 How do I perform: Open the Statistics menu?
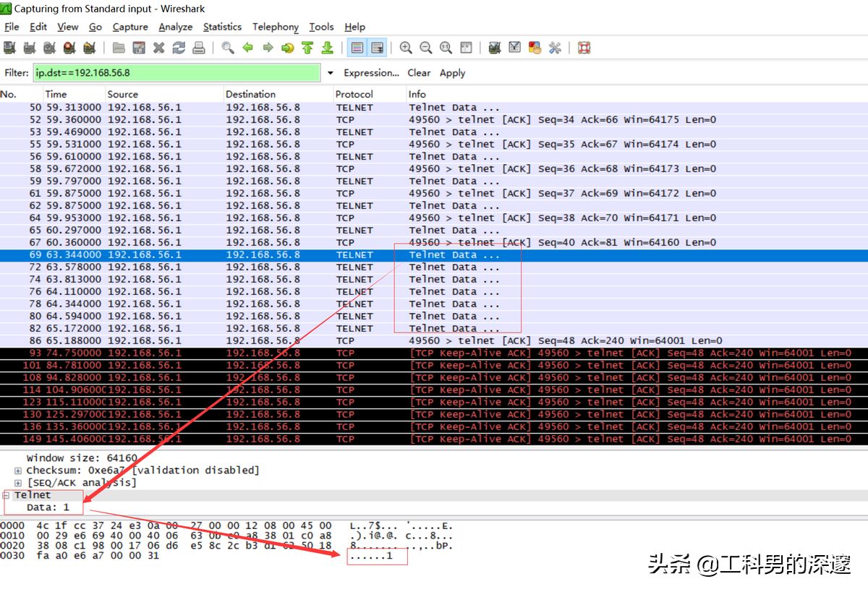[222, 27]
